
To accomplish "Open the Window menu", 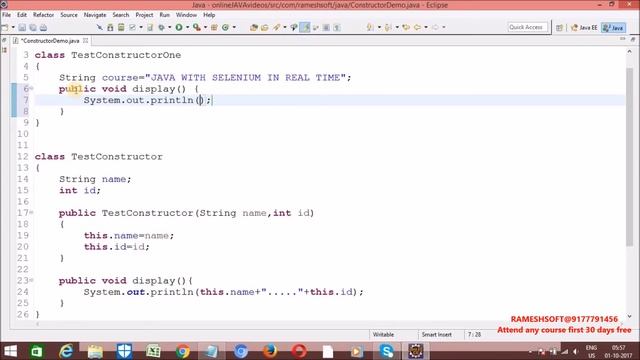I will tap(186, 15).
